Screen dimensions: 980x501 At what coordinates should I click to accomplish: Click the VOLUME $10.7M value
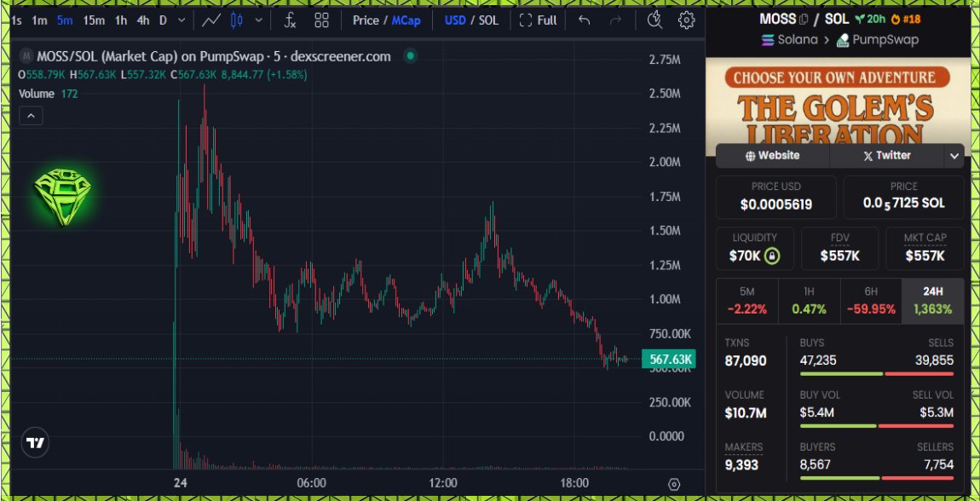click(746, 413)
